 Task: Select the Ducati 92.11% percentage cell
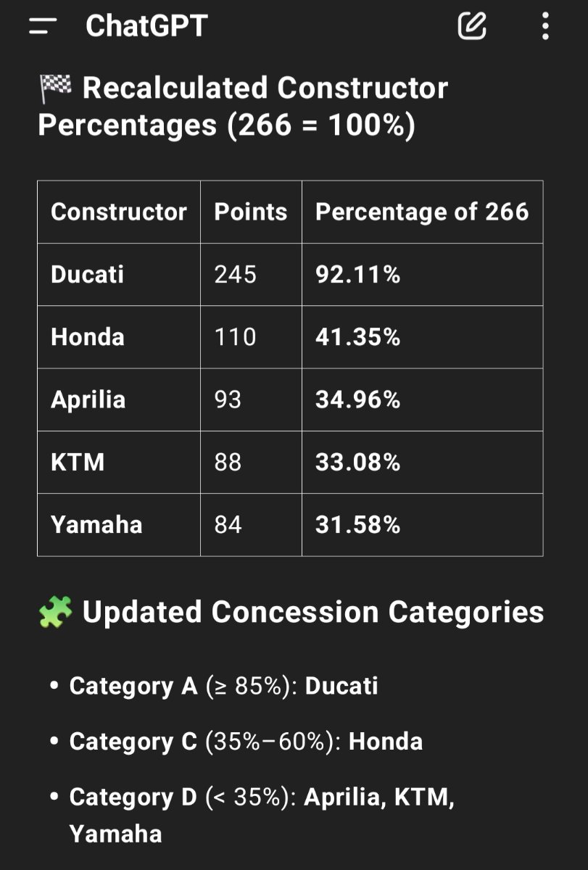[x=423, y=275]
